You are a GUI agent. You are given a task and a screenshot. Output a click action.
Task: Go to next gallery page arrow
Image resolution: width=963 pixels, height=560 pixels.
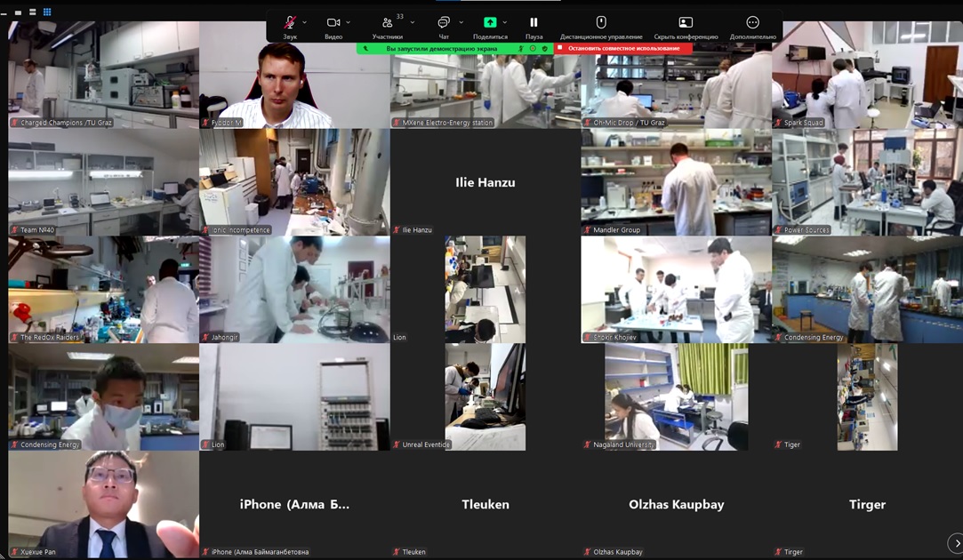pos(956,543)
